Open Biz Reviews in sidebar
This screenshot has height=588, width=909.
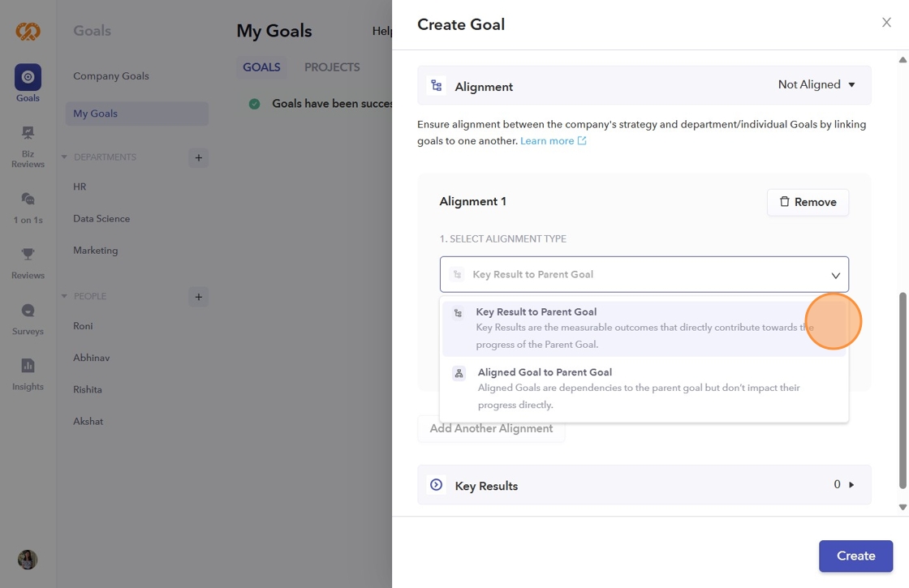[x=28, y=133]
